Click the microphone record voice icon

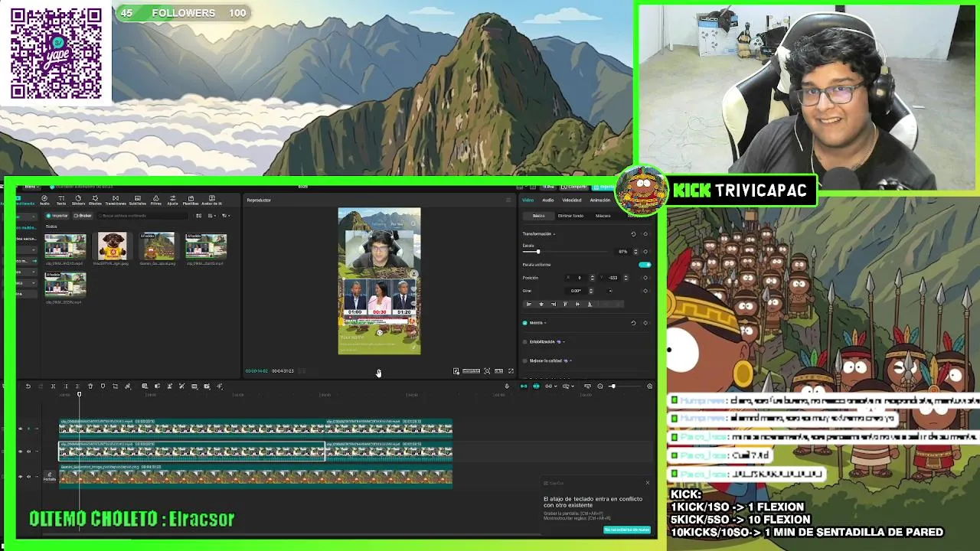coord(507,386)
